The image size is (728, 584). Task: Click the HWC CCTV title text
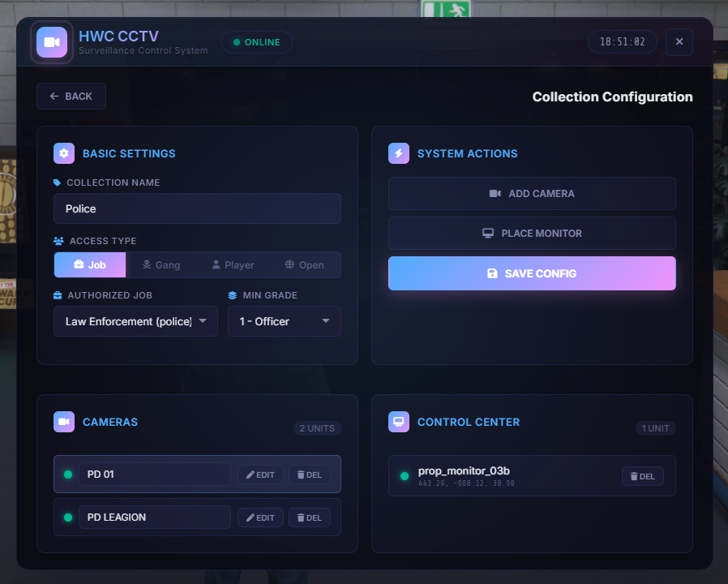pyautogui.click(x=118, y=36)
